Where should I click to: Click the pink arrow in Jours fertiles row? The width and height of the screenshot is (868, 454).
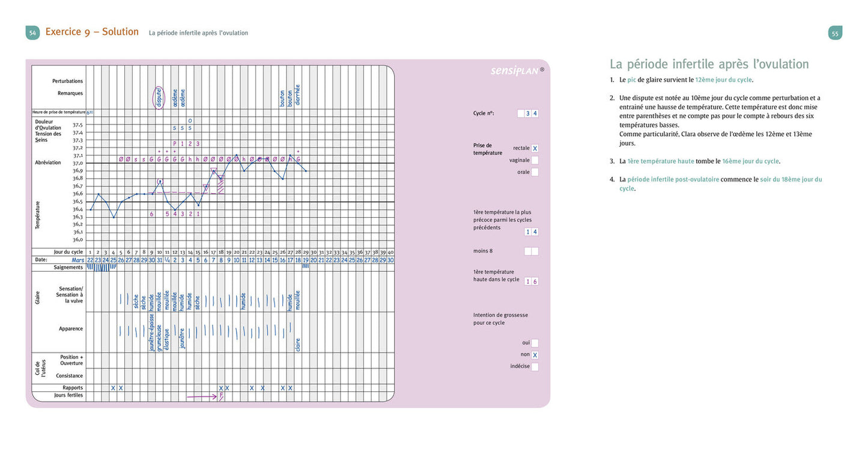(x=201, y=397)
